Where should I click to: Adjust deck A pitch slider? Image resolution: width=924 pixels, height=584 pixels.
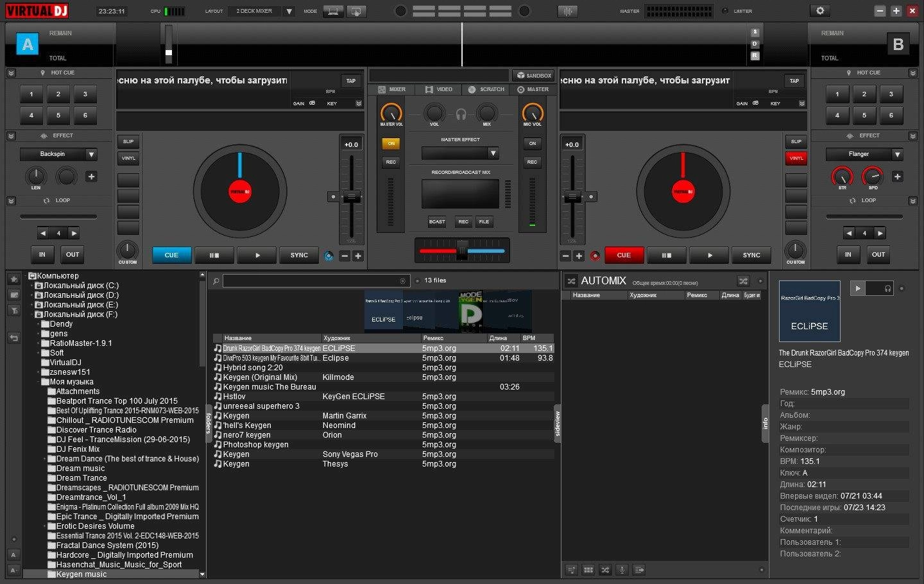pyautogui.click(x=351, y=196)
